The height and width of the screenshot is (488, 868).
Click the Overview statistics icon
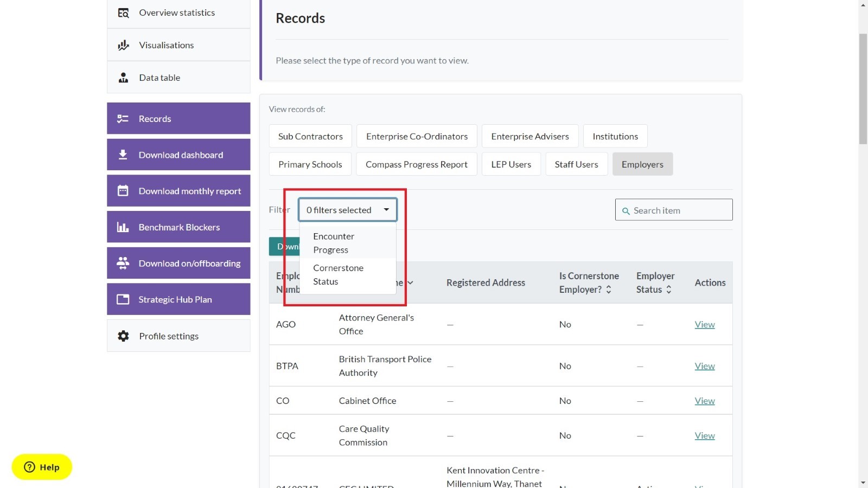(x=123, y=12)
